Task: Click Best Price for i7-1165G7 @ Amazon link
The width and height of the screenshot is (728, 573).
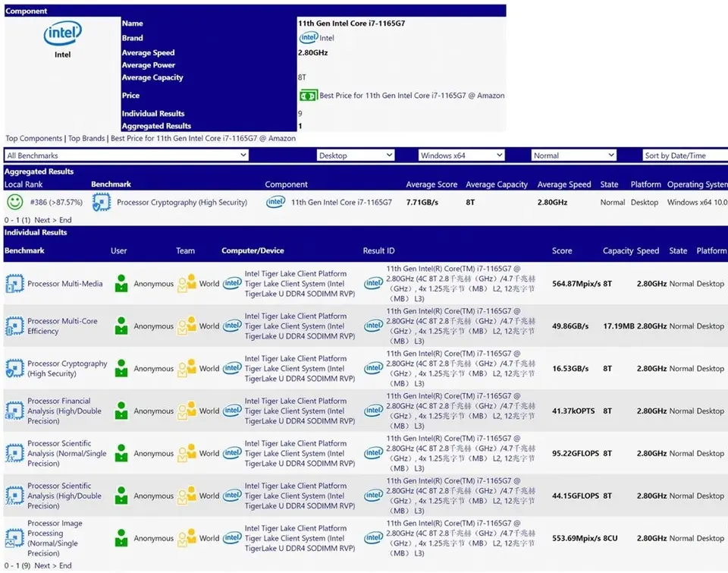Action: point(203,139)
